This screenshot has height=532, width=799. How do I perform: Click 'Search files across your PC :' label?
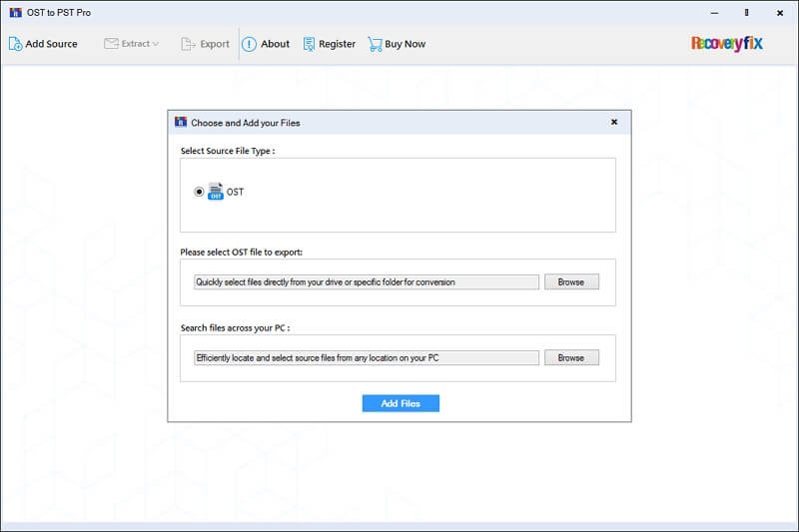point(235,327)
